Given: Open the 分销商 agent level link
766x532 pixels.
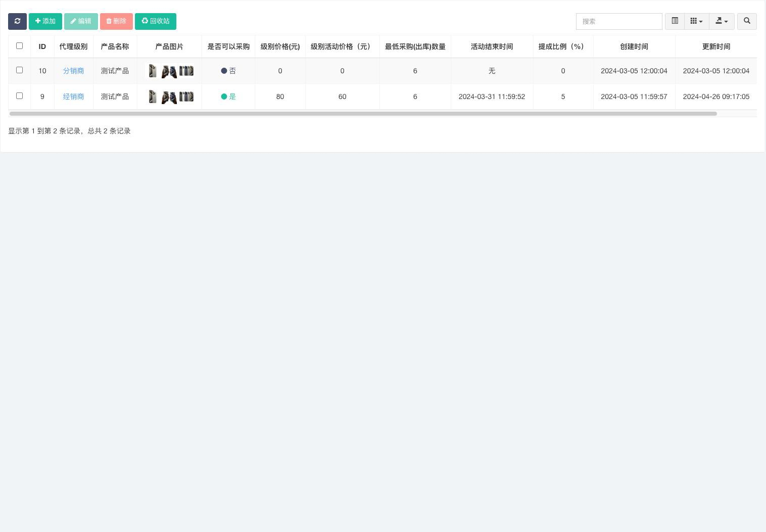Looking at the screenshot, I should click(73, 71).
